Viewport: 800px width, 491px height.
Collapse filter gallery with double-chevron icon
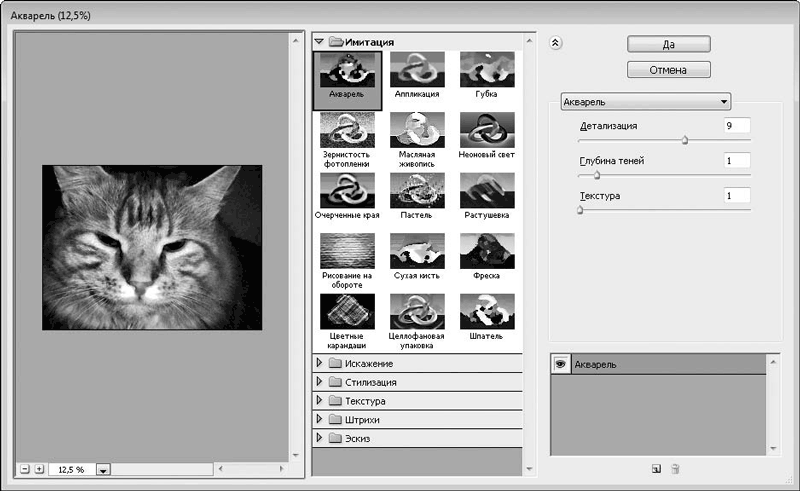click(x=556, y=43)
